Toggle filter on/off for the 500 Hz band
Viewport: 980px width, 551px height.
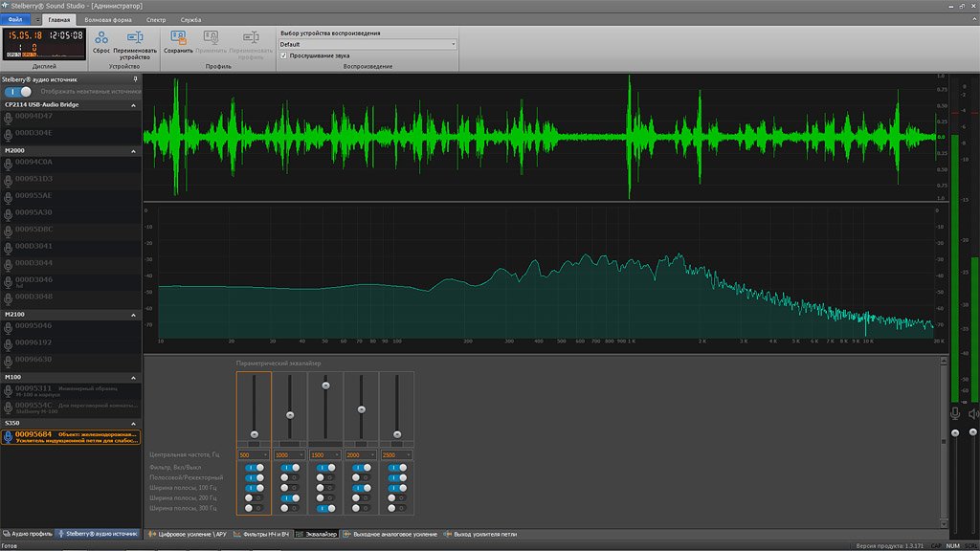point(254,468)
